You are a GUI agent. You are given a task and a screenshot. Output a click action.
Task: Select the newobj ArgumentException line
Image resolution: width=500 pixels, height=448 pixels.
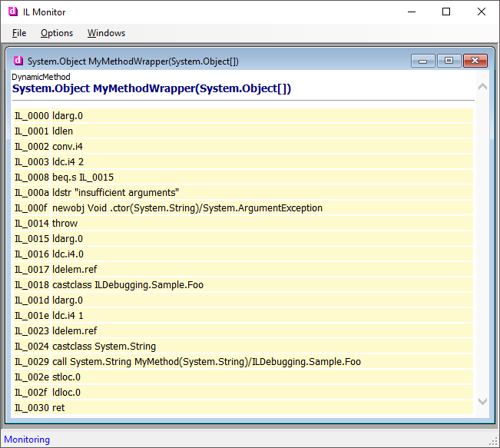[243, 207]
